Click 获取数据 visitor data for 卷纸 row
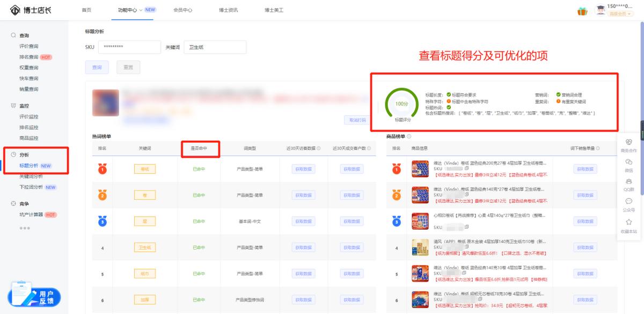 click(x=304, y=169)
